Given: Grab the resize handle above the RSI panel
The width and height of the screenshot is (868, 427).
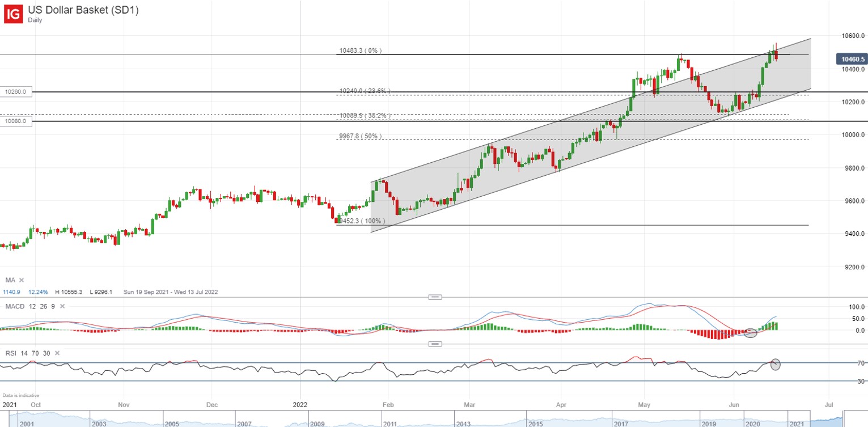Looking at the screenshot, I should [435, 344].
